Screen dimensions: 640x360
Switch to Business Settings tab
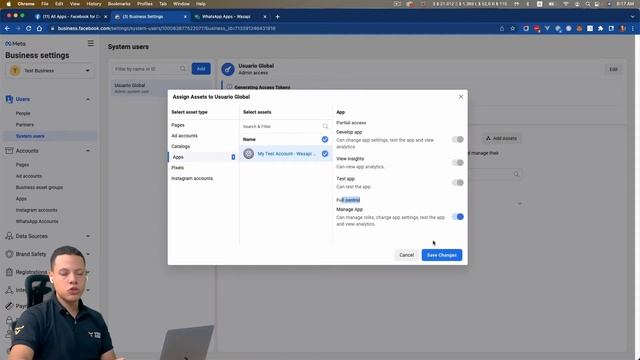coord(150,17)
